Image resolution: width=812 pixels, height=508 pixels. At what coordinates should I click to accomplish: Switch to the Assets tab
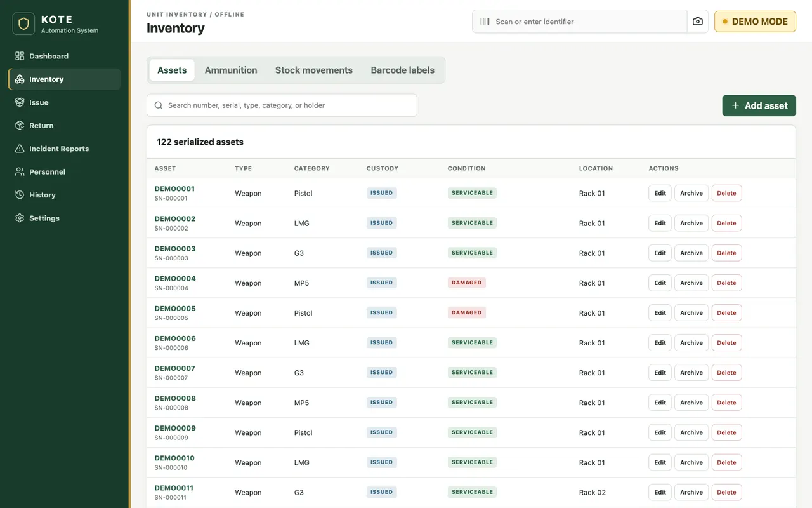click(172, 70)
